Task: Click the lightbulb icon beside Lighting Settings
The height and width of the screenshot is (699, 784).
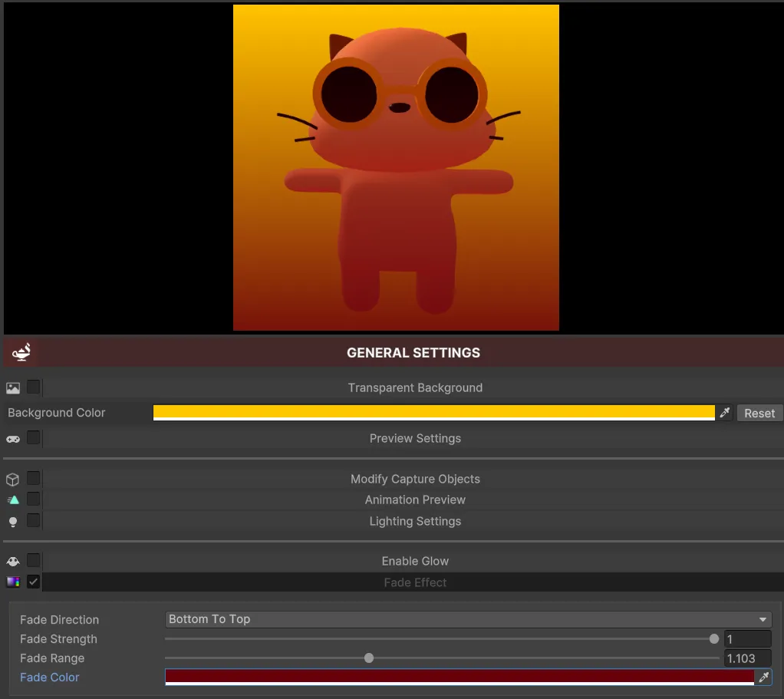Action: 12,521
